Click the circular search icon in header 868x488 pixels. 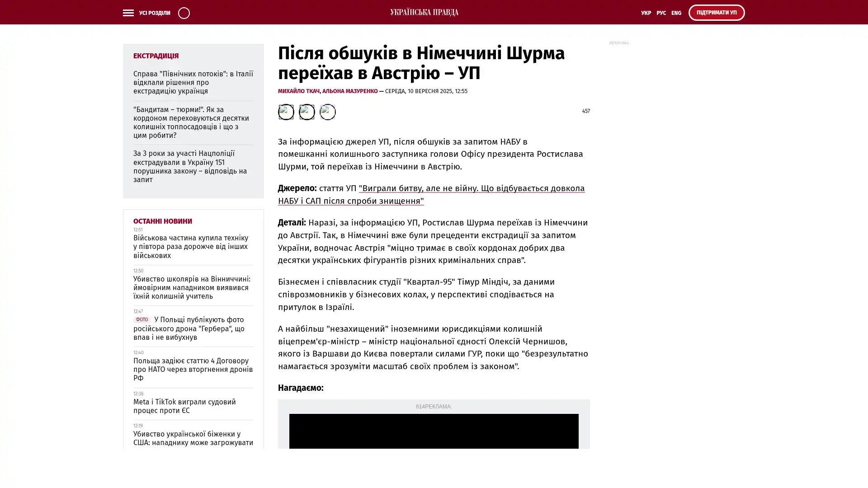pyautogui.click(x=184, y=13)
